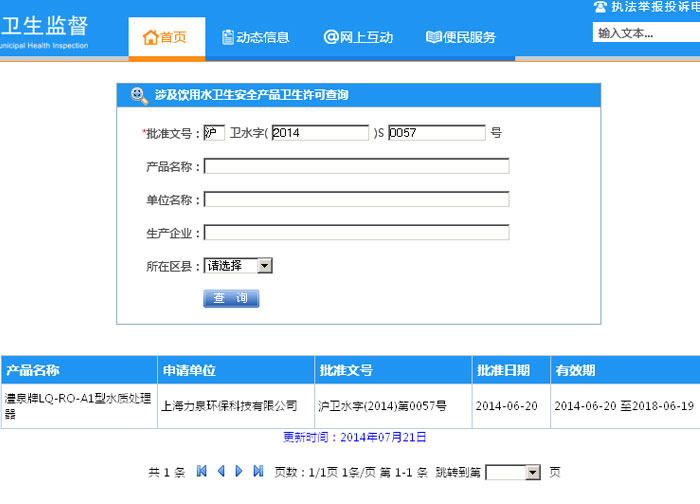This screenshot has height=504, width=700.
Task: Go to previous page arrow
Action: pos(221,471)
